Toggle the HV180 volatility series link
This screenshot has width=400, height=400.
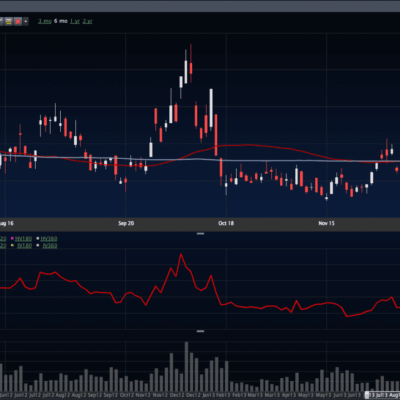tap(24, 239)
